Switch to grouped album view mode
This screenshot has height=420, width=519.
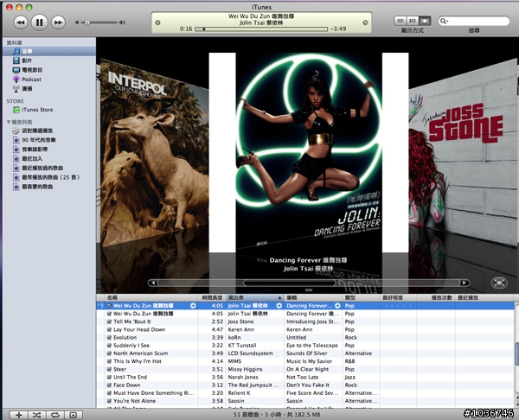pos(413,21)
